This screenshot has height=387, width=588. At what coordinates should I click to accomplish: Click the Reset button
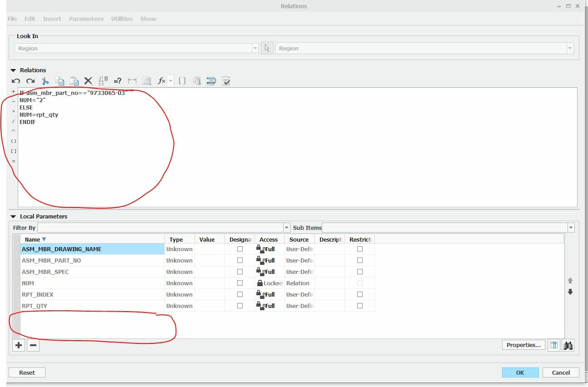coord(27,372)
